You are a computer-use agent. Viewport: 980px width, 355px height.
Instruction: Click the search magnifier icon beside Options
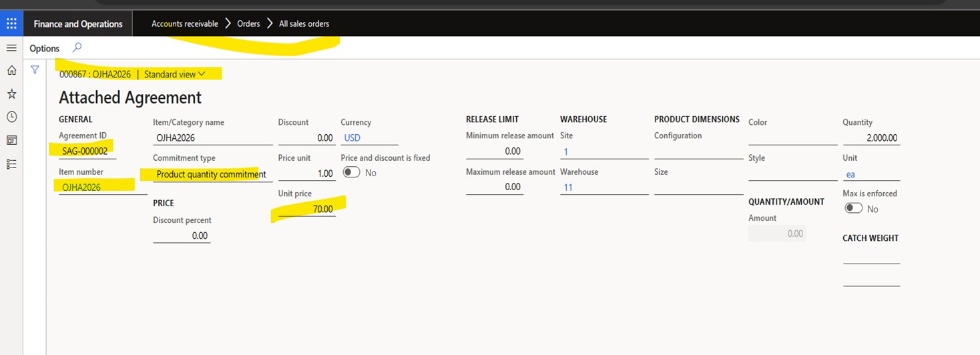pyautogui.click(x=77, y=47)
